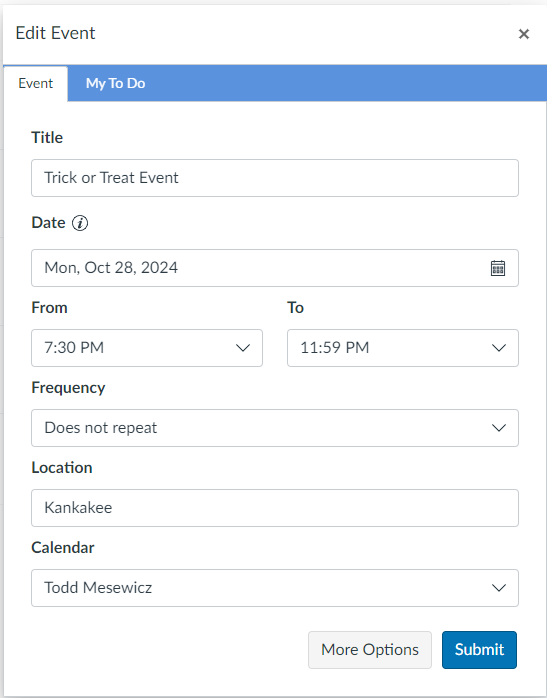Open the To time 11:59 PM dropdown
Viewport: 547px width, 698px height.
point(403,348)
